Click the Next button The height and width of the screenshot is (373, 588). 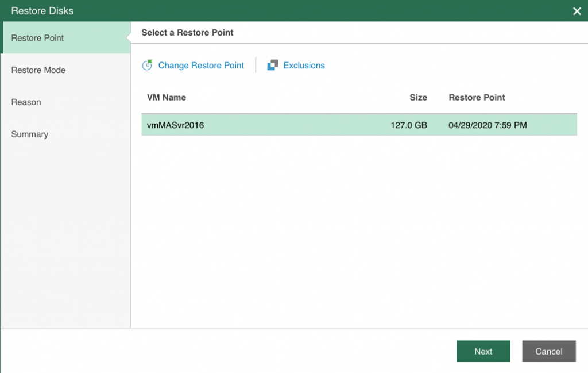pos(483,351)
